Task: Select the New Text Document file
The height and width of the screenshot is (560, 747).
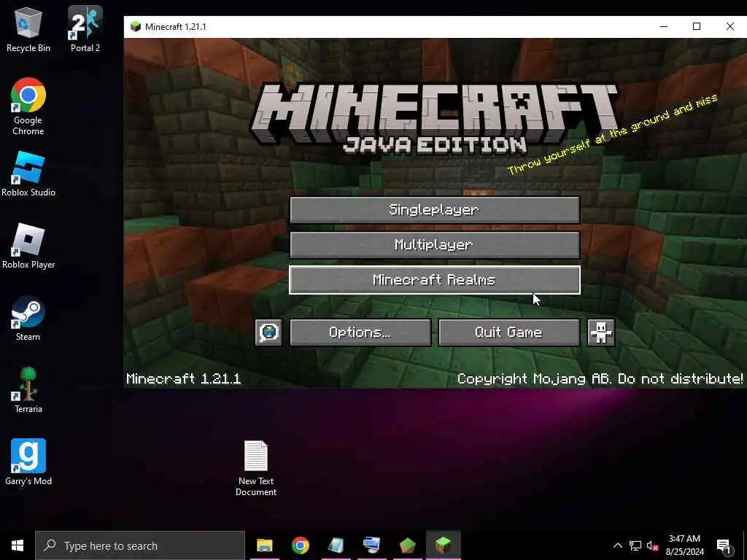Action: click(256, 468)
